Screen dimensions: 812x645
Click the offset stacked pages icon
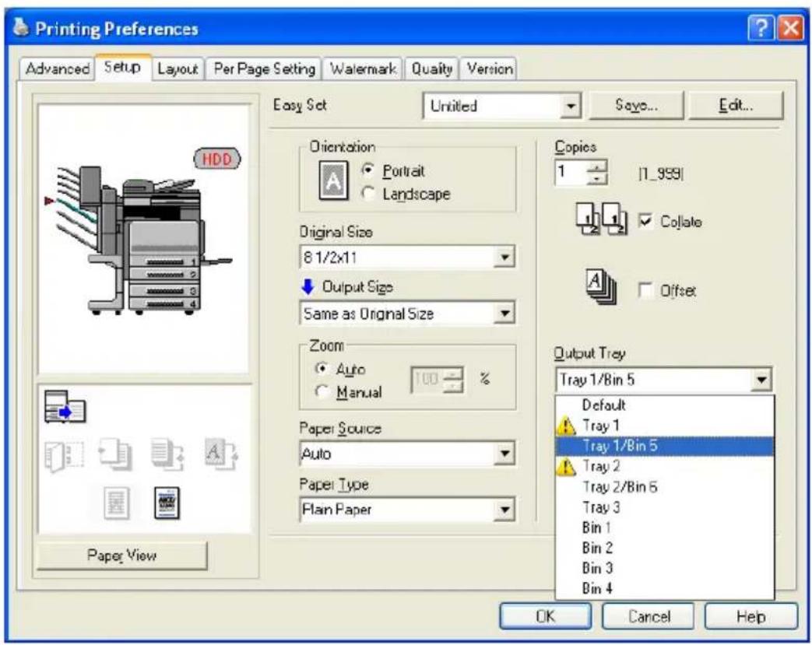click(x=600, y=287)
